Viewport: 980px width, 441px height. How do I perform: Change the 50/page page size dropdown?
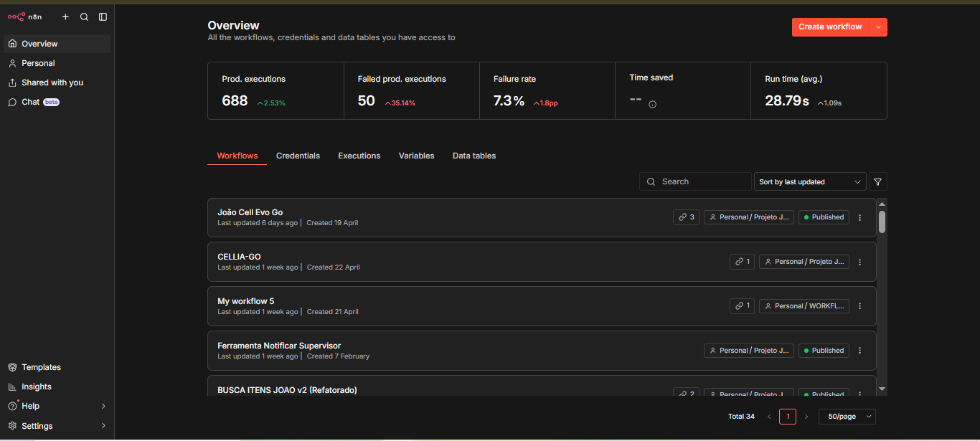click(847, 417)
